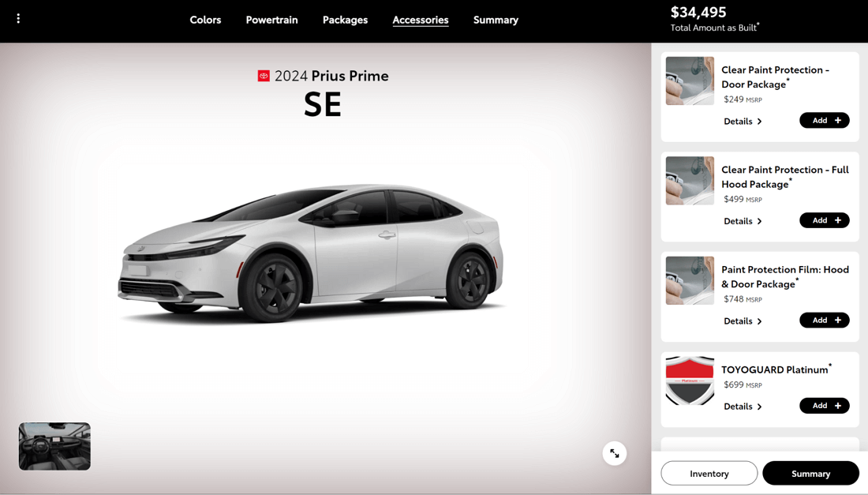Open Door Package product thumbnail
Image resolution: width=868 pixels, height=495 pixels.
click(x=690, y=81)
